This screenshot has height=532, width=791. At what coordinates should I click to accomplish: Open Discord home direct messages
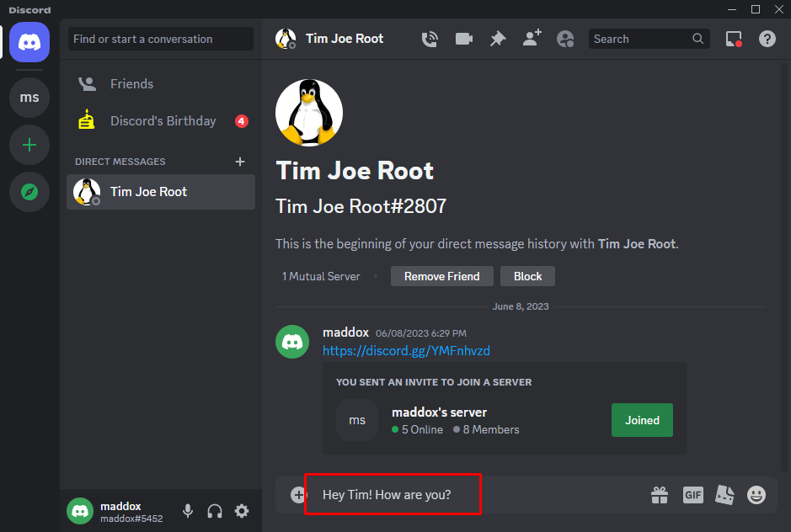pos(29,42)
